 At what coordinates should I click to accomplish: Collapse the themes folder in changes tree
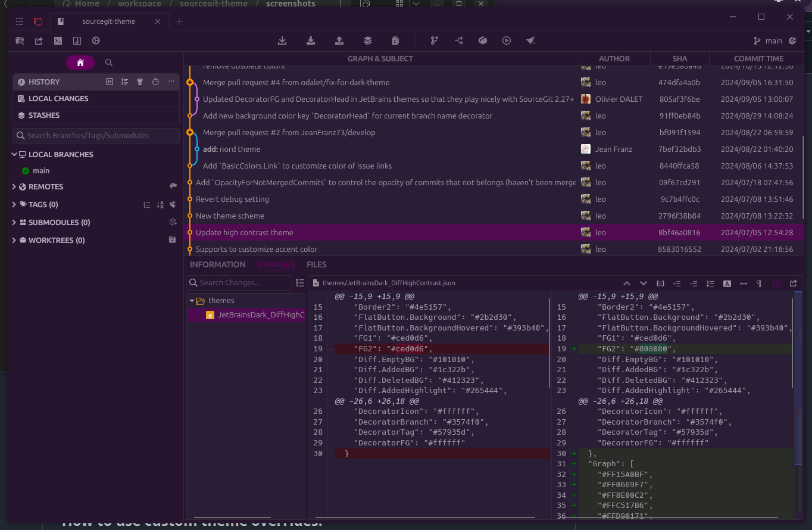(192, 301)
